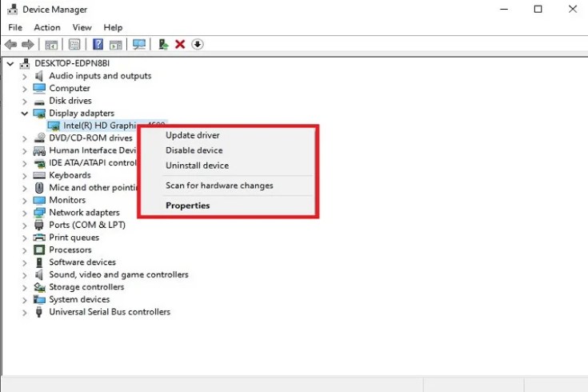Click the DVD/CD-ROM drives disc icon
The image size is (588, 392).
39,138
